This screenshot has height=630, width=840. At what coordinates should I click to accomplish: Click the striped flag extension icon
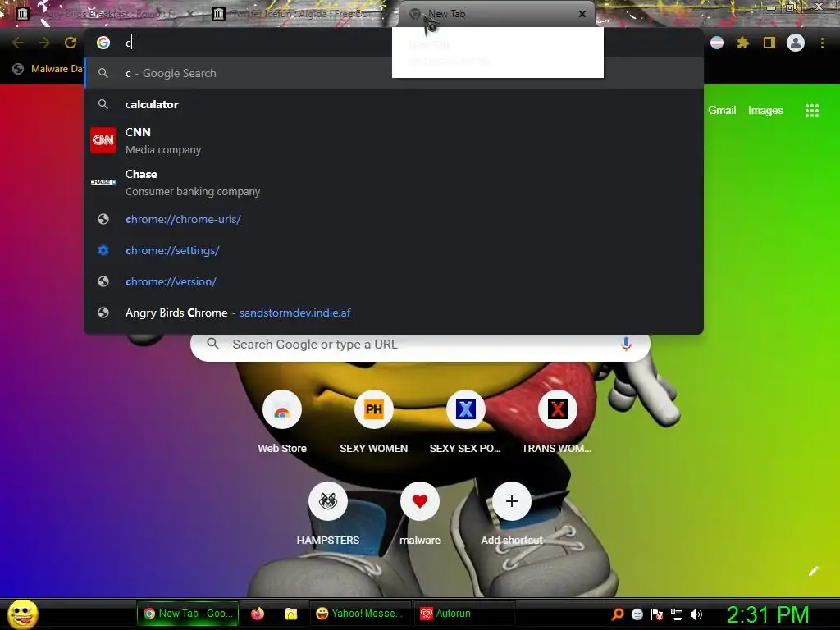pos(716,43)
